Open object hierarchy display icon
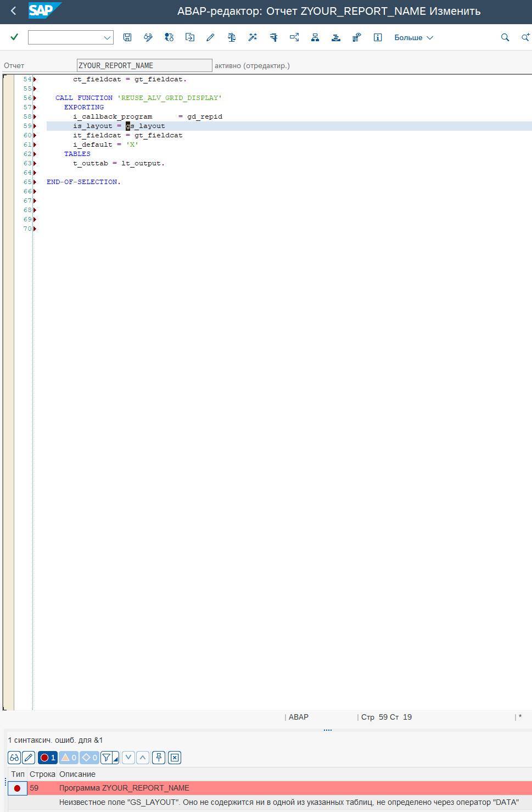 315,37
